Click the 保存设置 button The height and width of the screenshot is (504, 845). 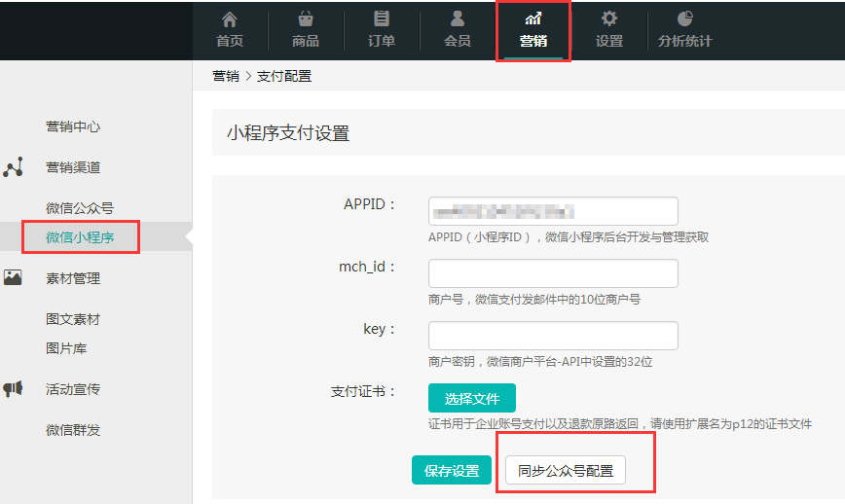click(x=452, y=471)
